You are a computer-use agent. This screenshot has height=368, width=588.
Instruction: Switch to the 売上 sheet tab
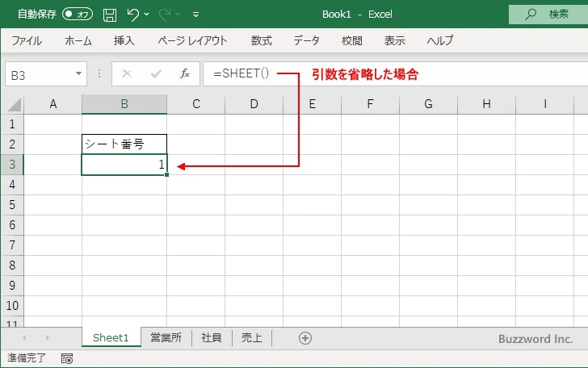click(253, 338)
